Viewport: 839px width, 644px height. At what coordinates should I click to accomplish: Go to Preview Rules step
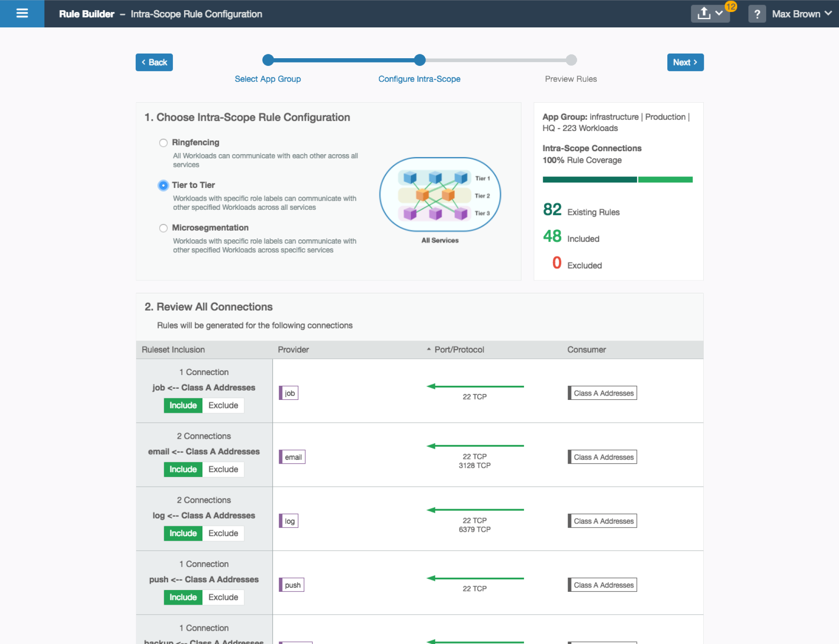pyautogui.click(x=571, y=79)
